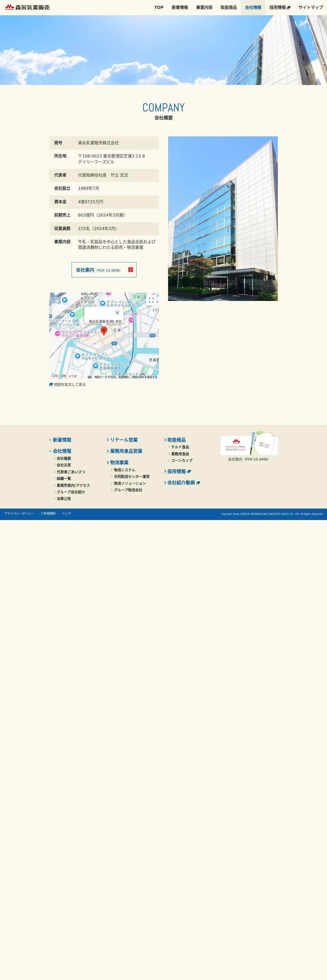
Task: Open 新着情報 in the top navigation
Action: [x=180, y=8]
